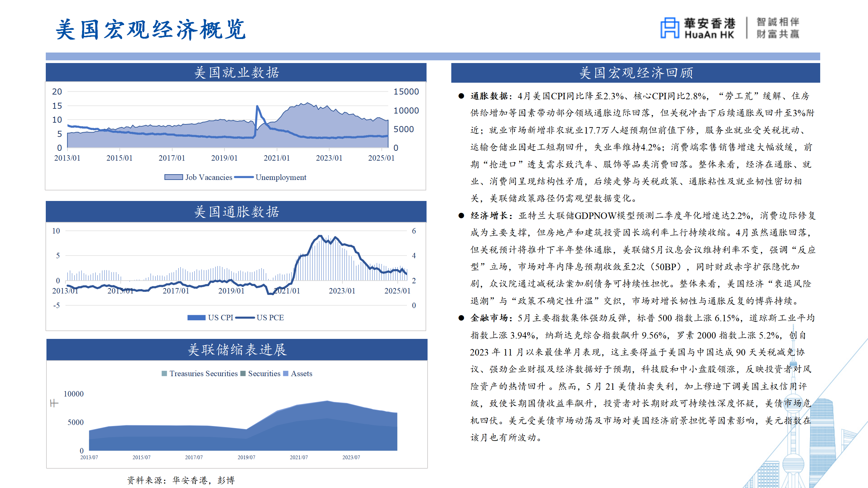Click the -5 axis value on inflation chart
Viewport: 868px width, 488px height.
(x=56, y=305)
